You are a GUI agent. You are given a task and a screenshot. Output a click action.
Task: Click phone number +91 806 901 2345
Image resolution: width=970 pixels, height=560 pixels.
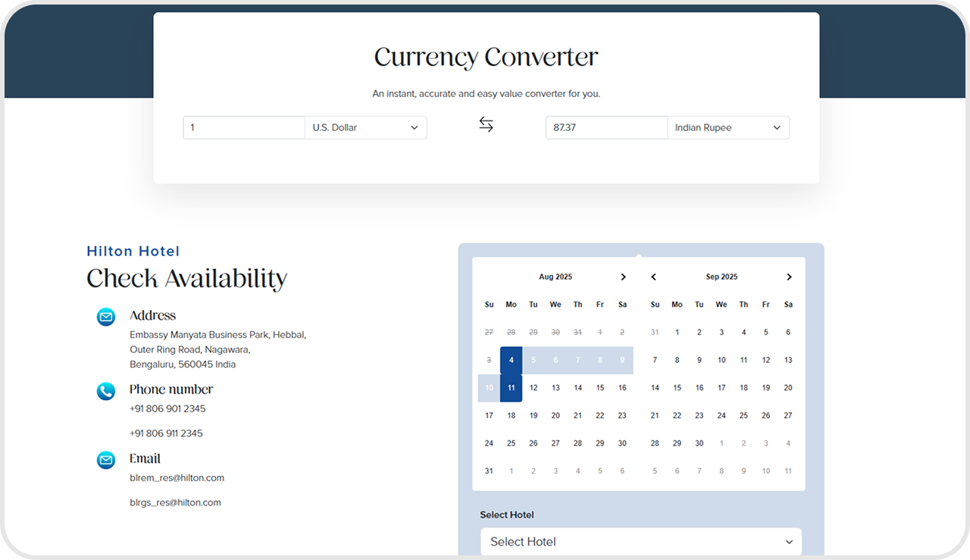point(167,408)
